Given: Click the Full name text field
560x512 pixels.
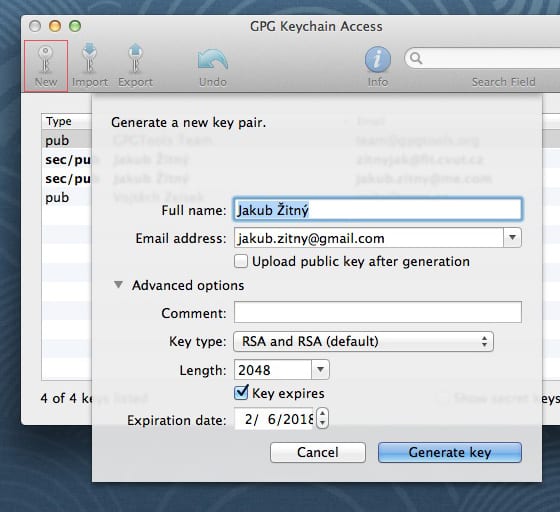Looking at the screenshot, I should 378,210.
